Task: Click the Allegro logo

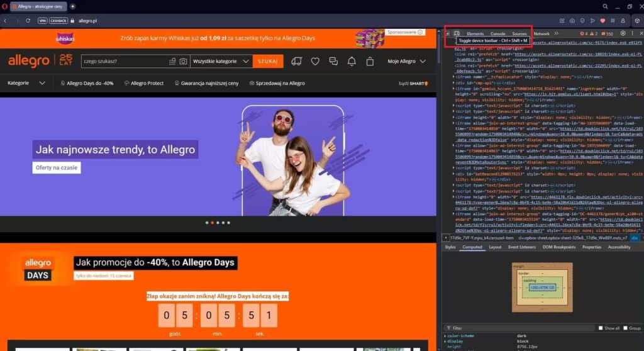Action: click(29, 61)
